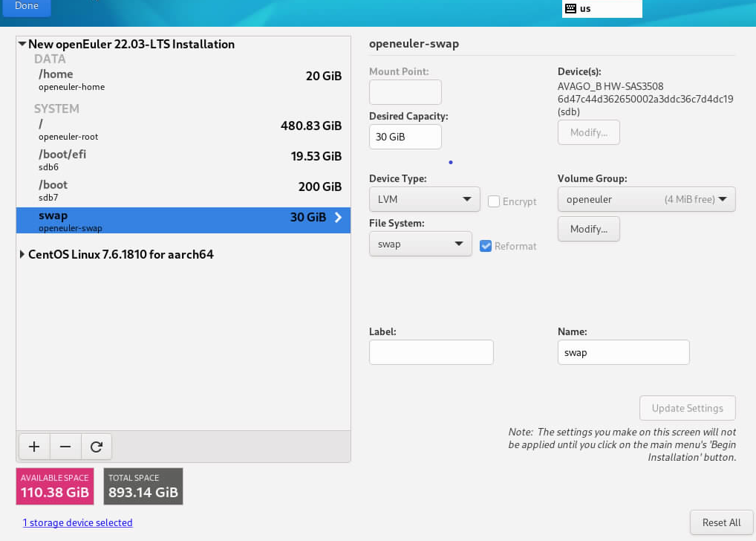Viewport: 756px width, 541px height.
Task: Click the keyboard layout icon beside us
Action: tap(570, 8)
